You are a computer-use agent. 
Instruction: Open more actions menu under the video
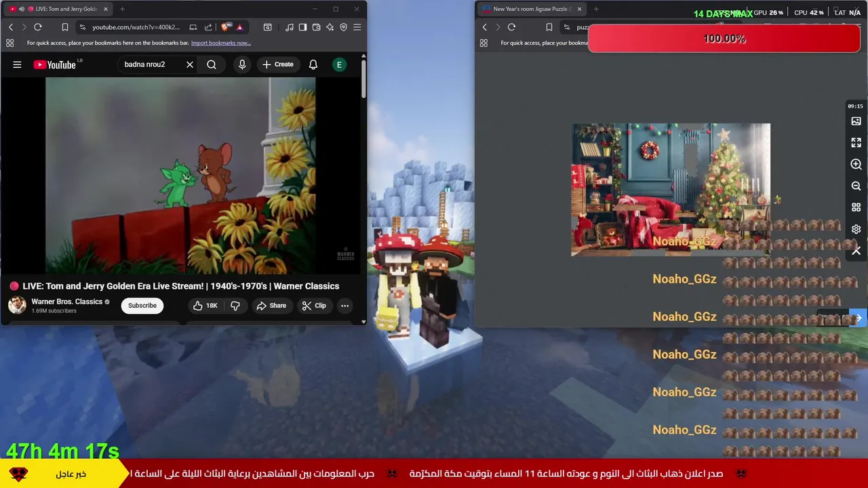(x=344, y=306)
